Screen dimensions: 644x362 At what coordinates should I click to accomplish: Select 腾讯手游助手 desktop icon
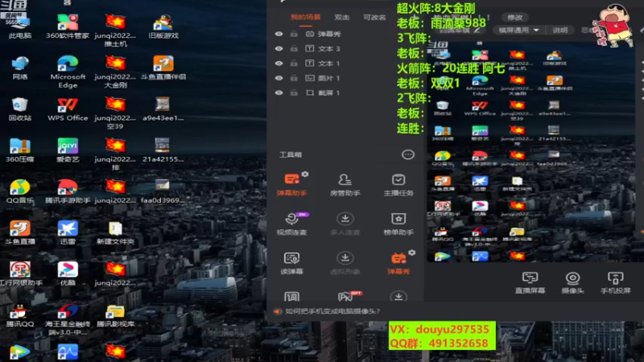(x=68, y=191)
